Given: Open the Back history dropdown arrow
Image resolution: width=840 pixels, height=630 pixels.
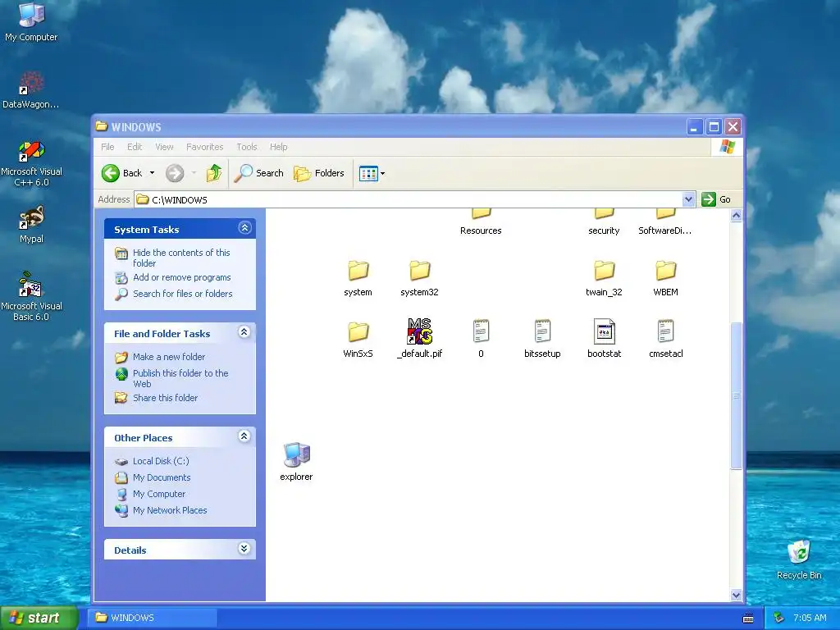Looking at the screenshot, I should [x=152, y=173].
